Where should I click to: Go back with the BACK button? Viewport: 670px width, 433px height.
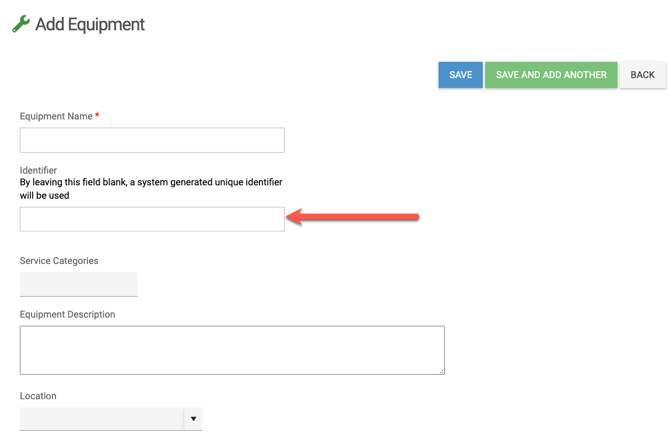[642, 75]
